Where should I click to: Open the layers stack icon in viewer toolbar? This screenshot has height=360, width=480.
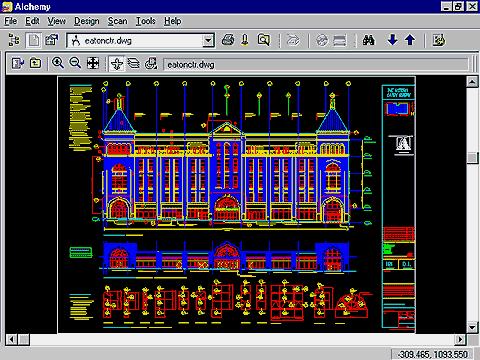pyautogui.click(x=134, y=63)
